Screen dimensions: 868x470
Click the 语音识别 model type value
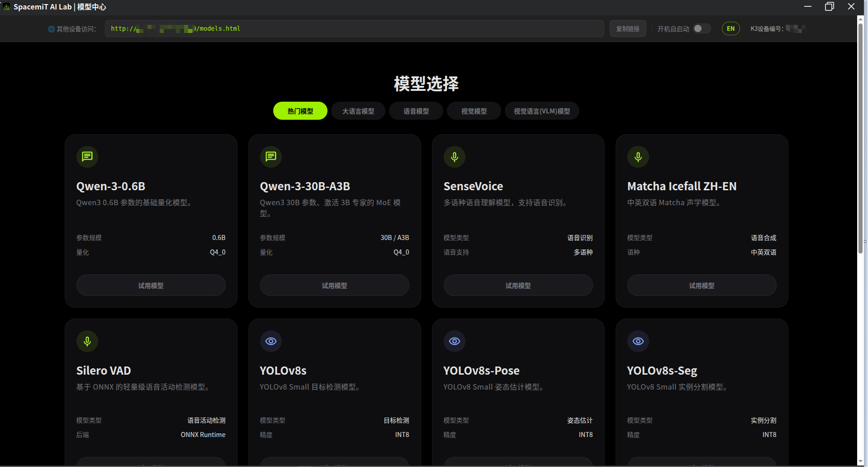click(x=580, y=238)
